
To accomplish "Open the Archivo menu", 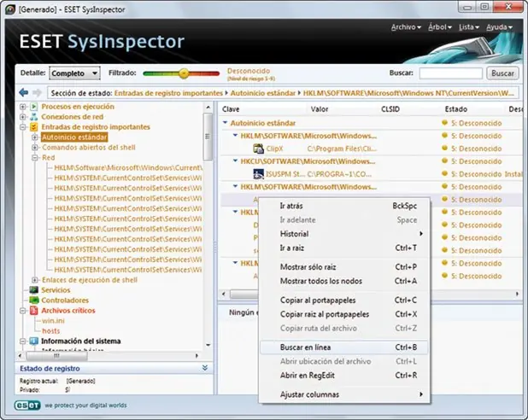I will [x=406, y=27].
